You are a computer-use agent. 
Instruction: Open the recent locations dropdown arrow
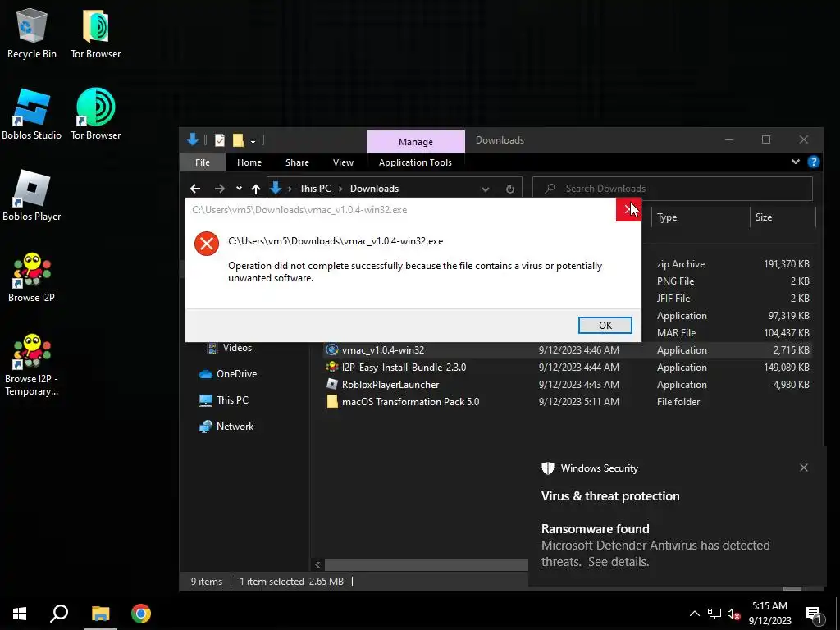coord(239,189)
